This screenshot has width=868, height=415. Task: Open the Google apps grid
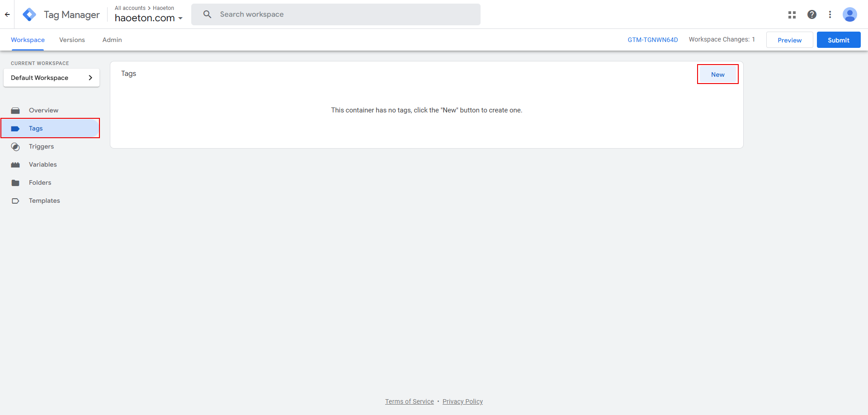click(792, 14)
